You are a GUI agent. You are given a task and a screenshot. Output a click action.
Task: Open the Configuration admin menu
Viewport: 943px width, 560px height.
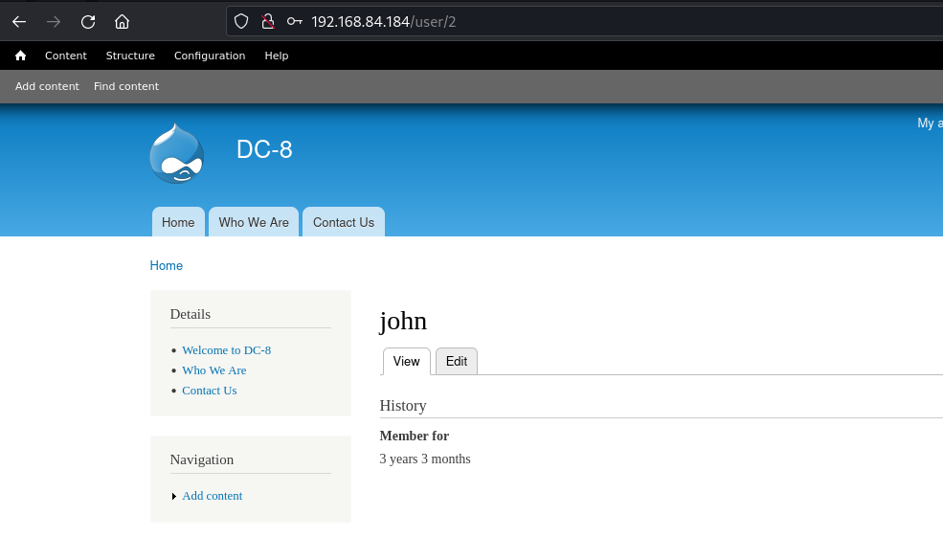[210, 56]
